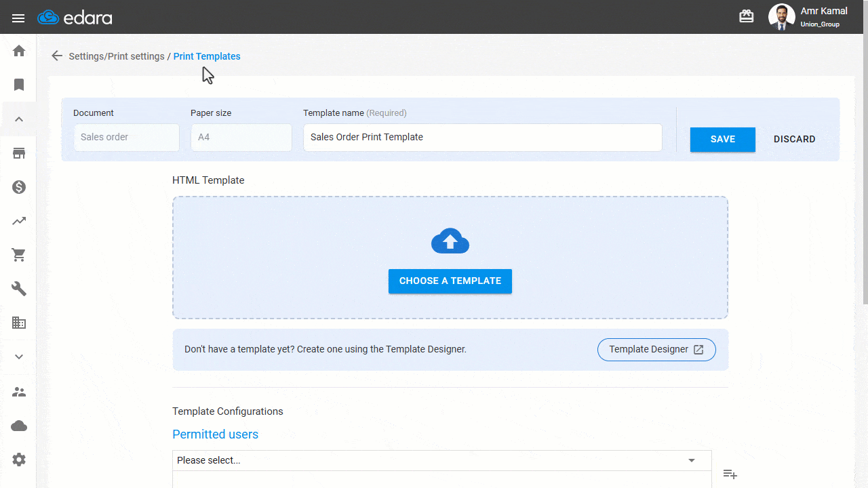Expand sidebar section with down chevron

(x=19, y=357)
